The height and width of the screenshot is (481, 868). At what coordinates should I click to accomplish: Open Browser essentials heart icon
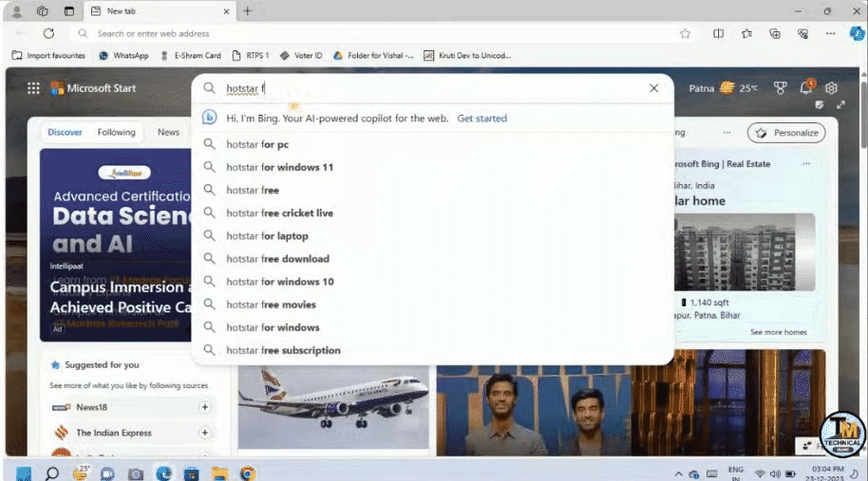point(802,34)
